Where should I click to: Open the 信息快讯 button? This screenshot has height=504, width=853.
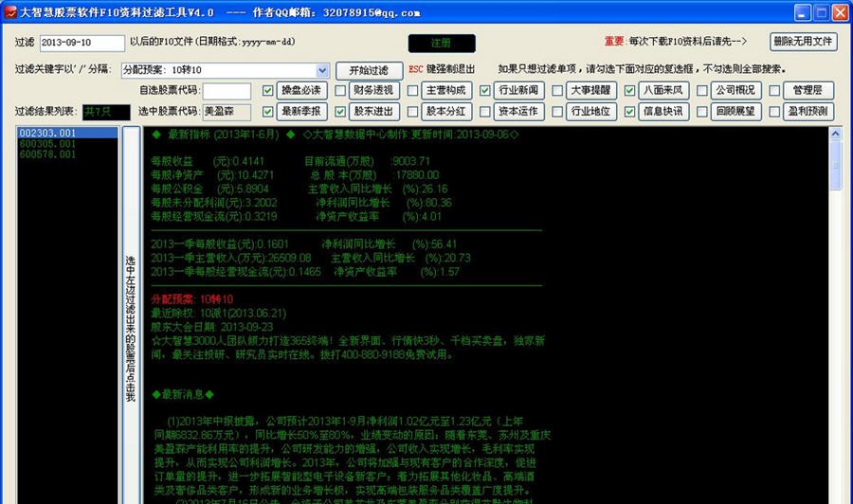coord(663,112)
